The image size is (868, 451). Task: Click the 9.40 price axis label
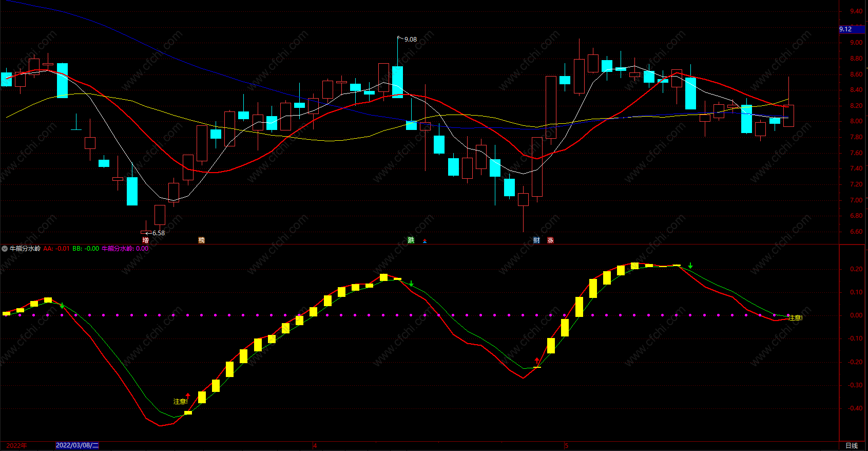pos(856,11)
